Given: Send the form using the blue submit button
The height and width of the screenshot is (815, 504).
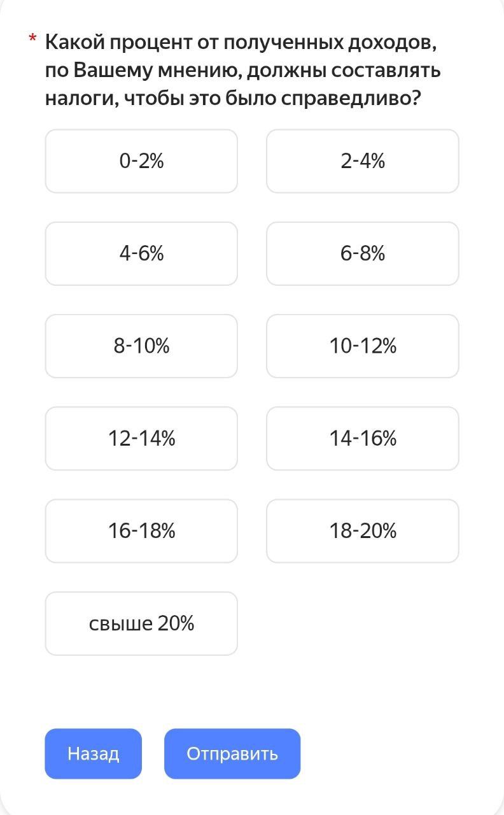Looking at the screenshot, I should tap(232, 754).
